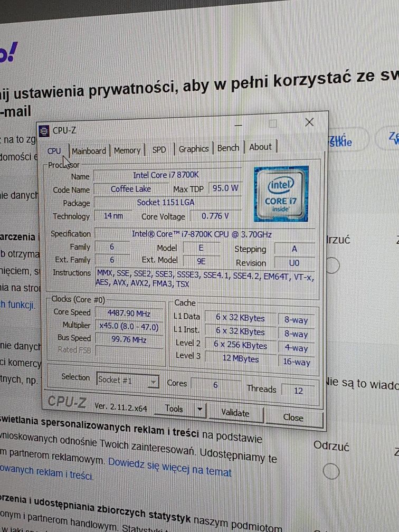Screen dimensions: 399x532
Task: Switch to the Bench tab
Action: pos(228,148)
